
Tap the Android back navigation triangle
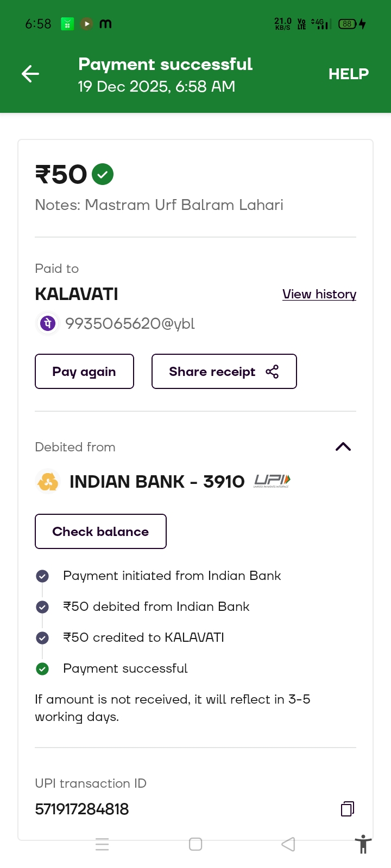[288, 844]
